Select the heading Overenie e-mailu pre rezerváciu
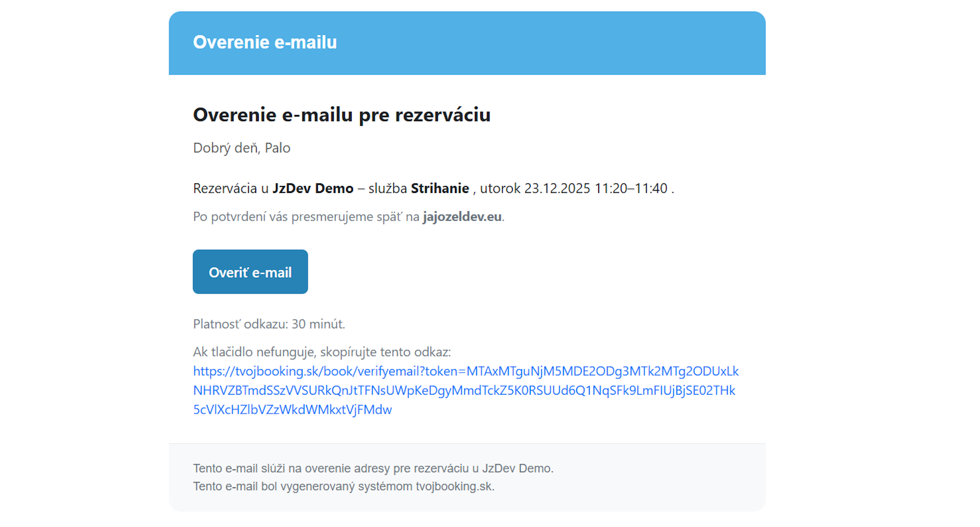 (341, 115)
